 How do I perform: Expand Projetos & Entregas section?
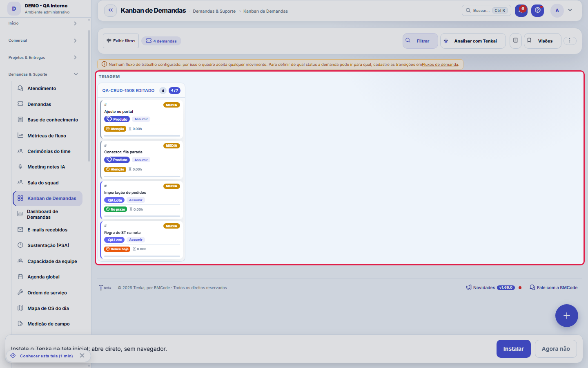pos(43,58)
